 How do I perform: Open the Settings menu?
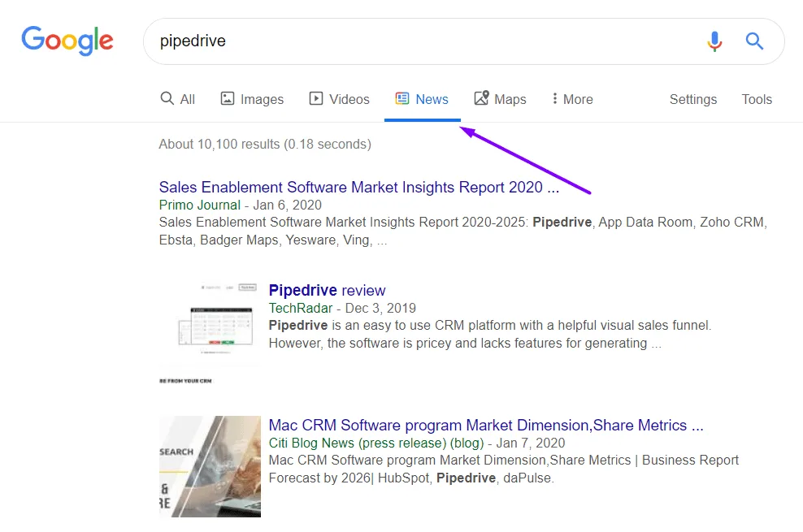[x=693, y=99]
